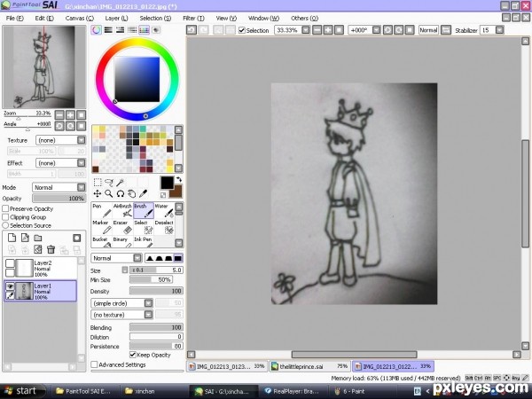The height and width of the screenshot is (399, 532).
Task: Toggle the Selection checkbox in toolbar
Action: (242, 30)
